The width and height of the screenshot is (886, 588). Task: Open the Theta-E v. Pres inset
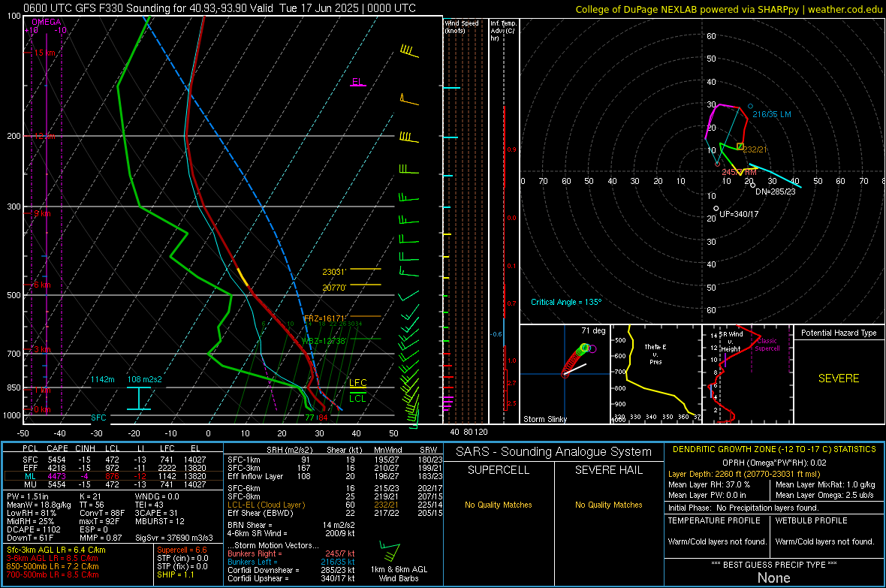pos(656,374)
